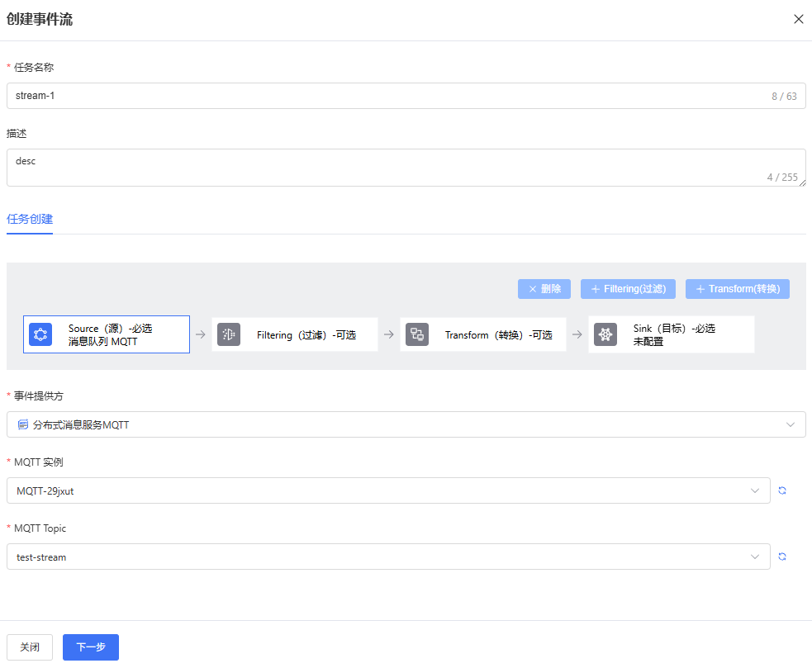This screenshot has height=668, width=812.
Task: Click the 关闭 button
Action: (30, 647)
